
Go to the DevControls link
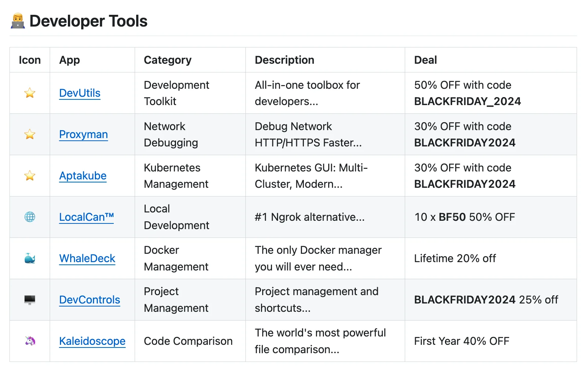[x=90, y=300]
